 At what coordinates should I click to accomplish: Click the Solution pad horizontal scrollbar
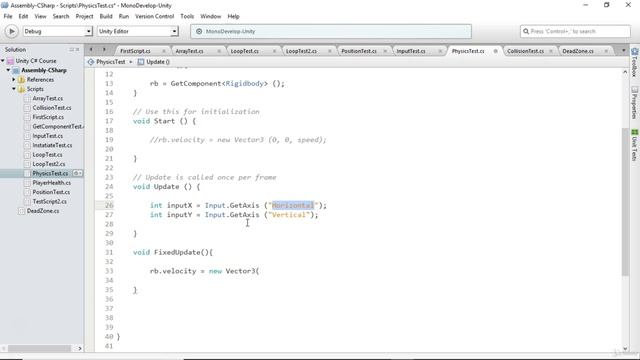pos(39,348)
